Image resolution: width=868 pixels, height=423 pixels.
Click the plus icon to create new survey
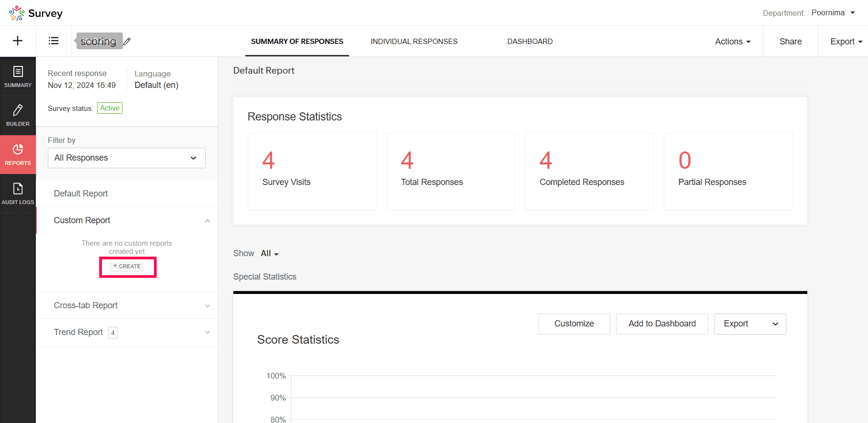pos(18,41)
